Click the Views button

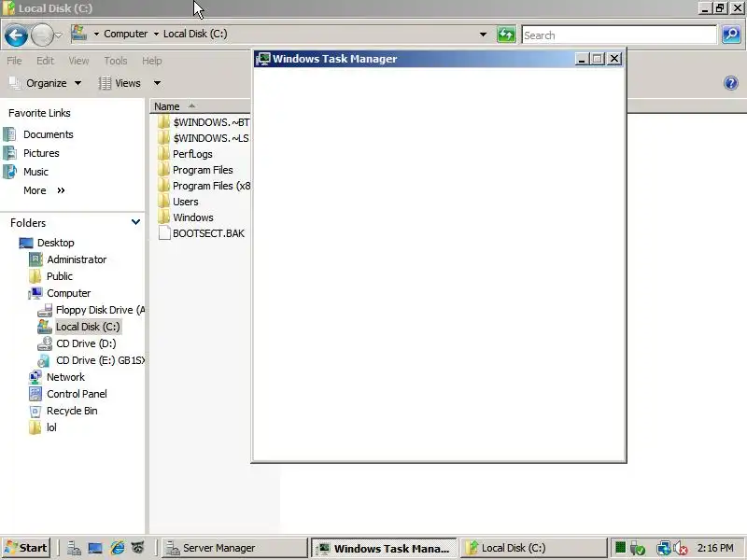120,83
